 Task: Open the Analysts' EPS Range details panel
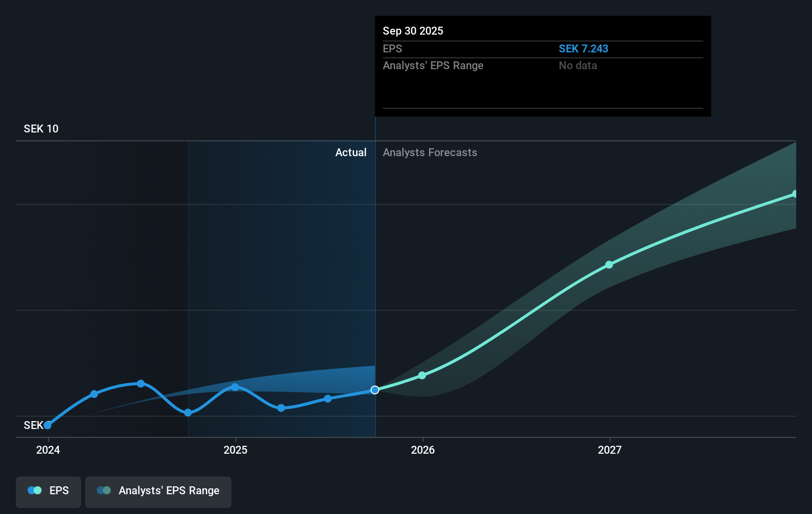158,492
